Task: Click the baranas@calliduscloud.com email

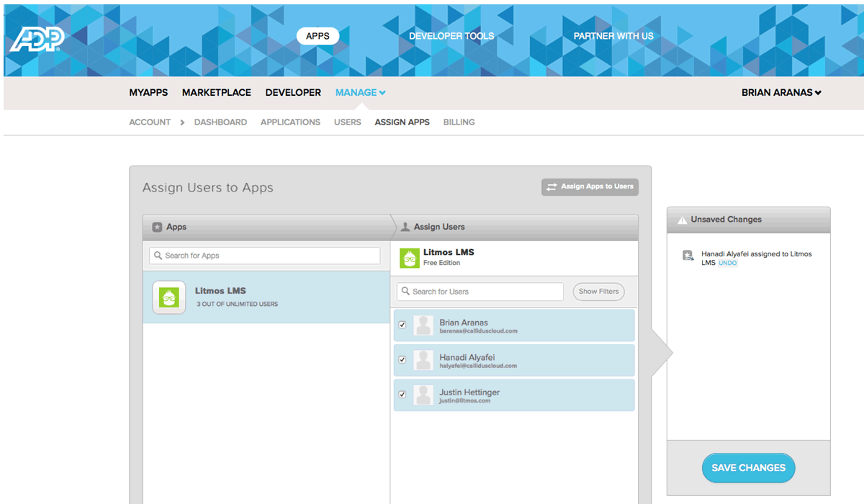Action: pos(479,331)
